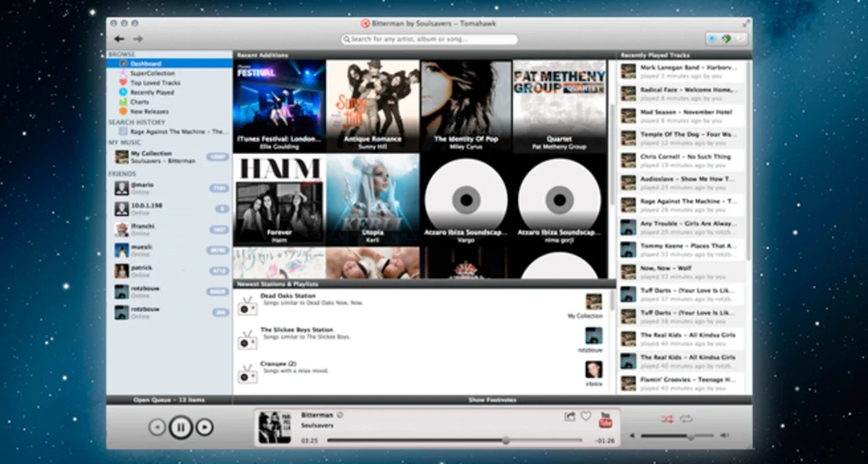
Task: Click the share icon in the player bar
Action: tap(569, 416)
